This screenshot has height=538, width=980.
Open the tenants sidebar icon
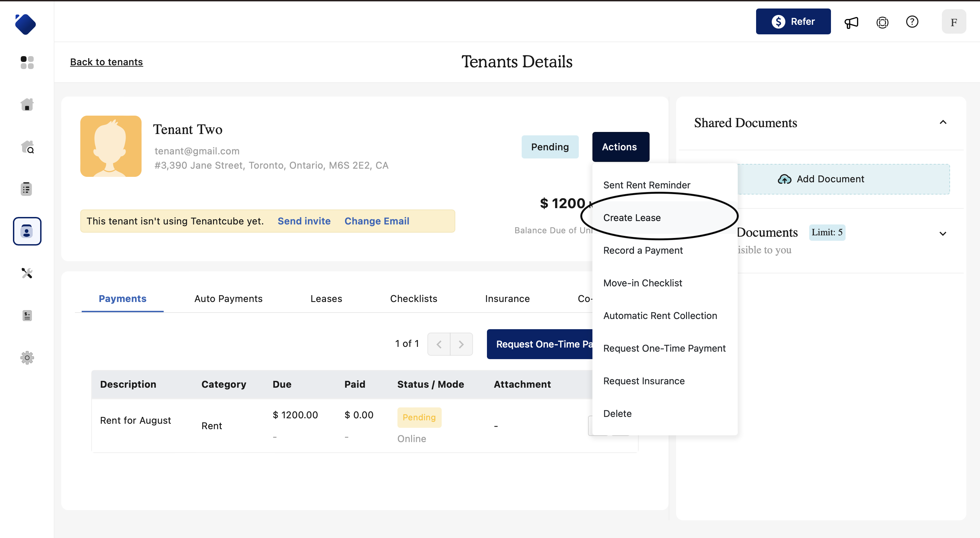coord(27,231)
